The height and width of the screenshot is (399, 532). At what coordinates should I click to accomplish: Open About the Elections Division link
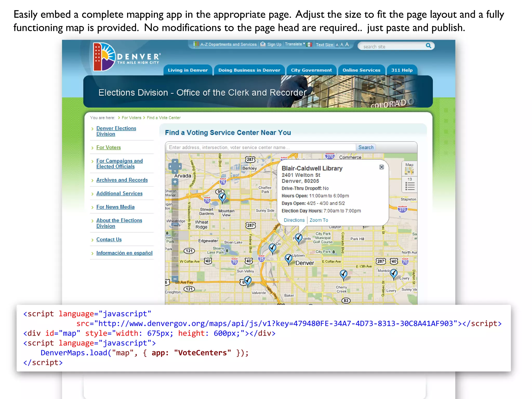(119, 223)
